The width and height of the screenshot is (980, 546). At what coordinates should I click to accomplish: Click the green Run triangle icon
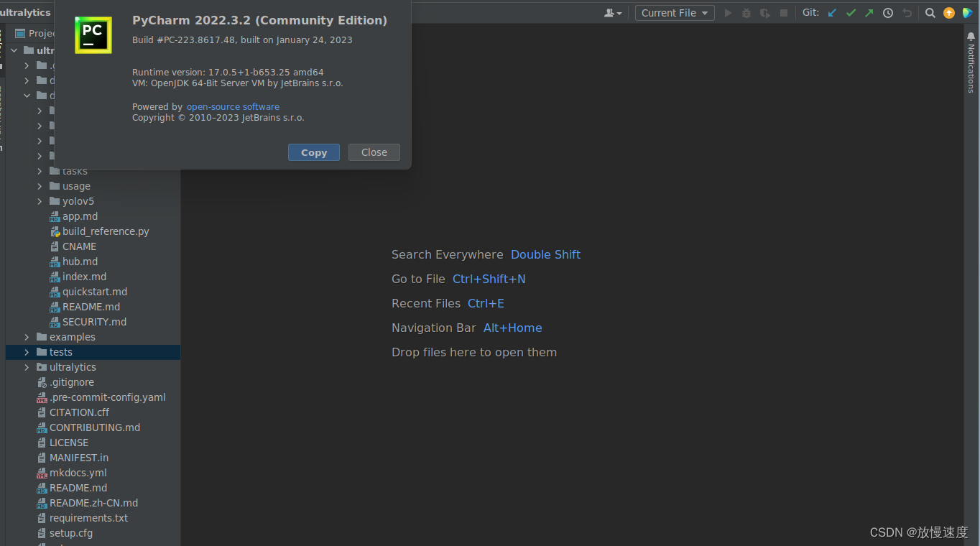[728, 13]
